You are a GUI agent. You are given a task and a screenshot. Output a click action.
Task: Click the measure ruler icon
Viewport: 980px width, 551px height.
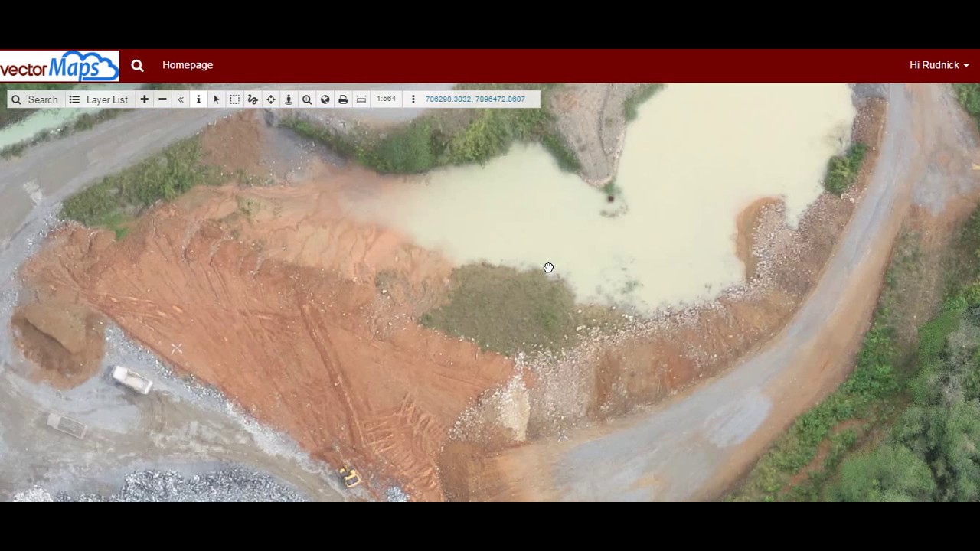(x=361, y=99)
